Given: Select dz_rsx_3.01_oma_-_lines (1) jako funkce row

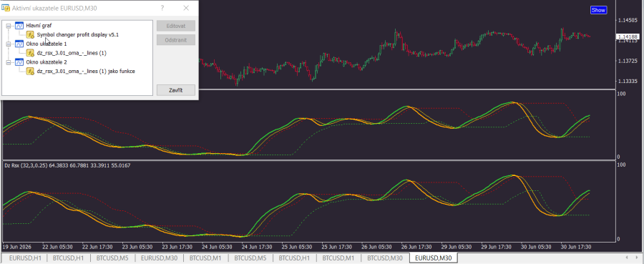Looking at the screenshot, I should click(87, 72).
